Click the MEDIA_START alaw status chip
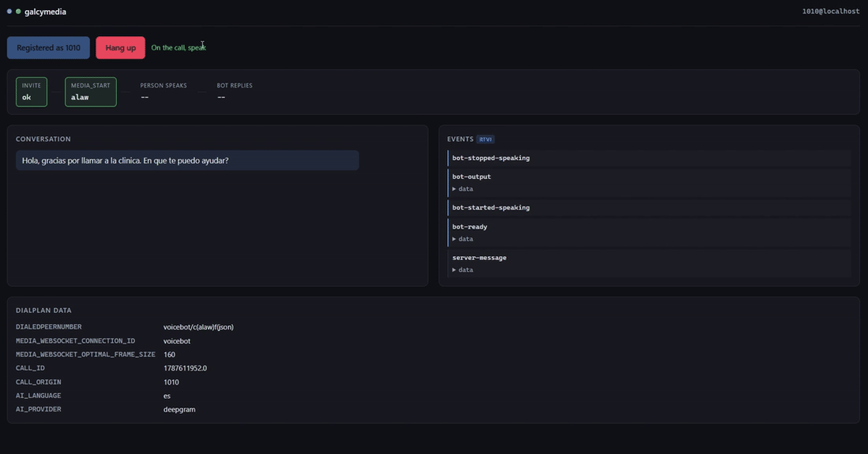The height and width of the screenshot is (454, 868). coord(90,92)
